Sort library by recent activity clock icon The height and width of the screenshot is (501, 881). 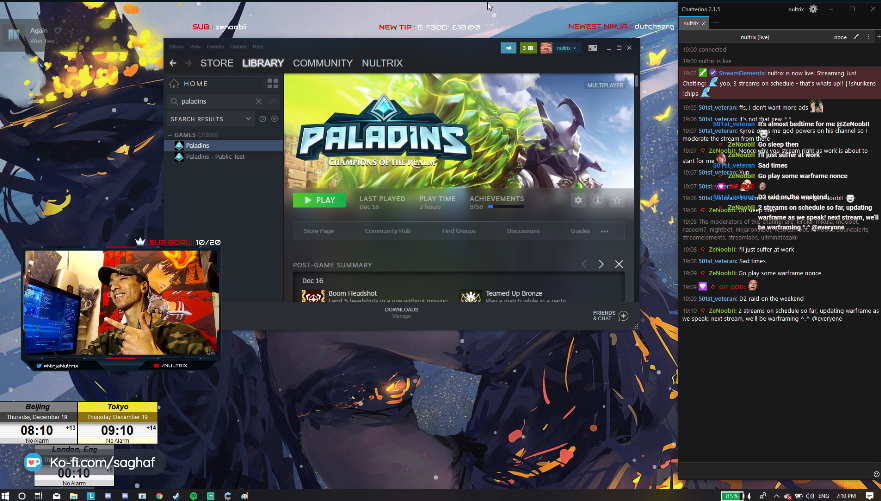point(262,119)
